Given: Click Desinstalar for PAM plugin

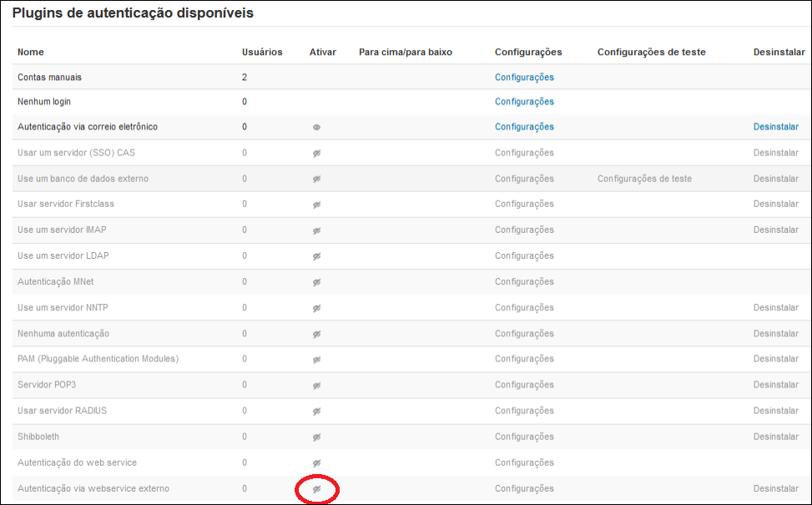Looking at the screenshot, I should pos(776,358).
